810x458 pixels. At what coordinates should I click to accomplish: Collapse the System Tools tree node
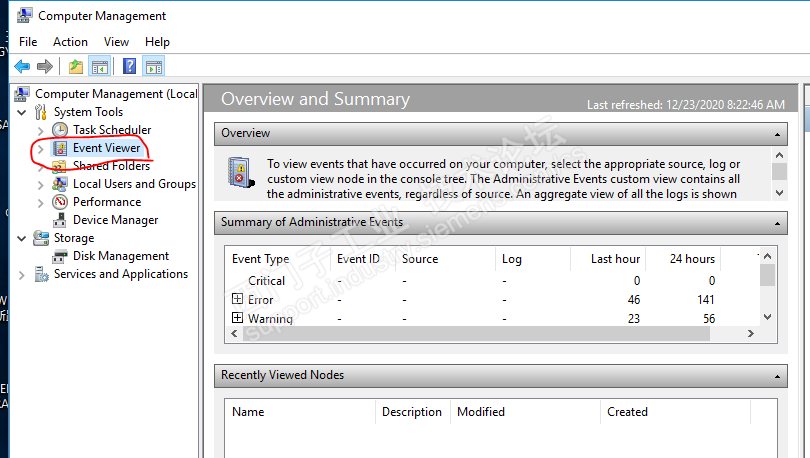click(x=22, y=112)
